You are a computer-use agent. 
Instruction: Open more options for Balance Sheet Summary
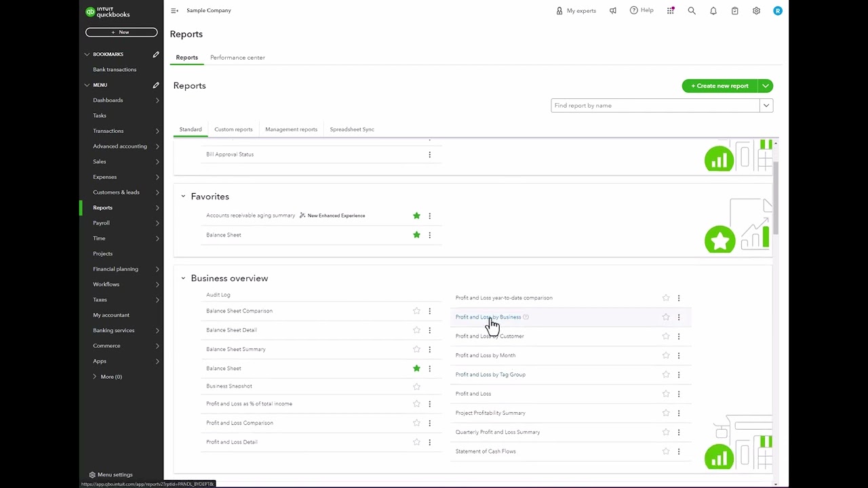[x=429, y=349]
